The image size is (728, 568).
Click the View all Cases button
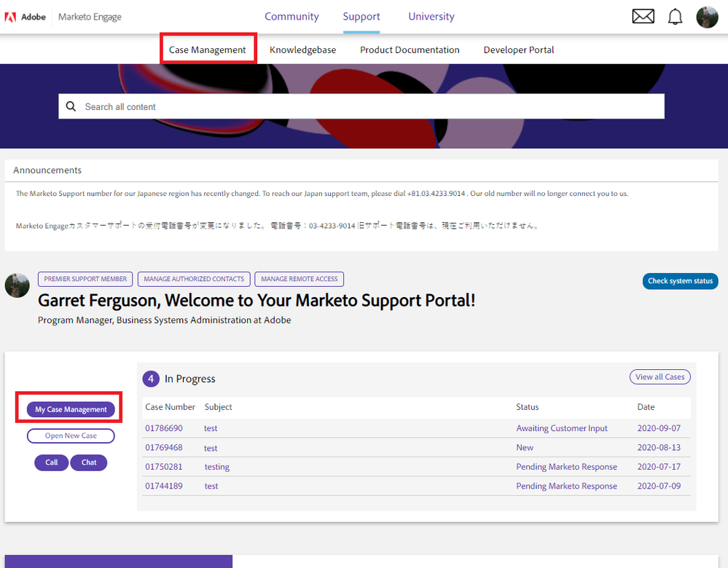coord(659,376)
